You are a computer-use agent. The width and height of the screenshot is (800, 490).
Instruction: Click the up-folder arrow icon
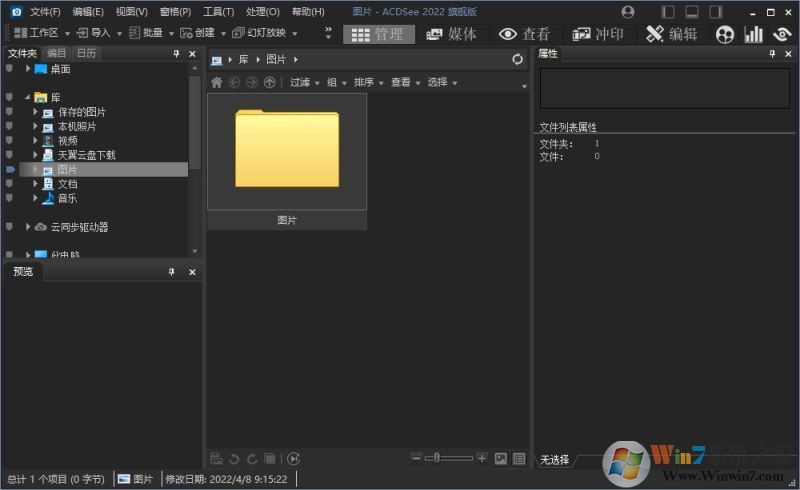point(269,83)
